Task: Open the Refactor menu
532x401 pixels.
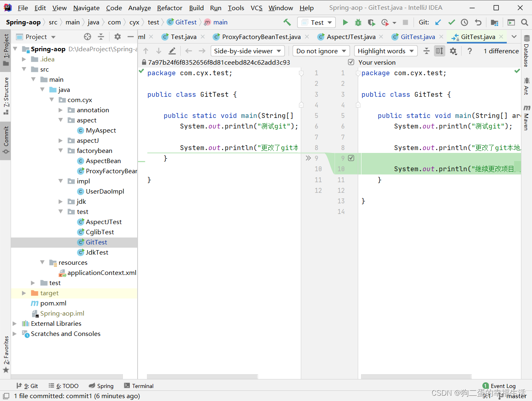Action: 170,8
